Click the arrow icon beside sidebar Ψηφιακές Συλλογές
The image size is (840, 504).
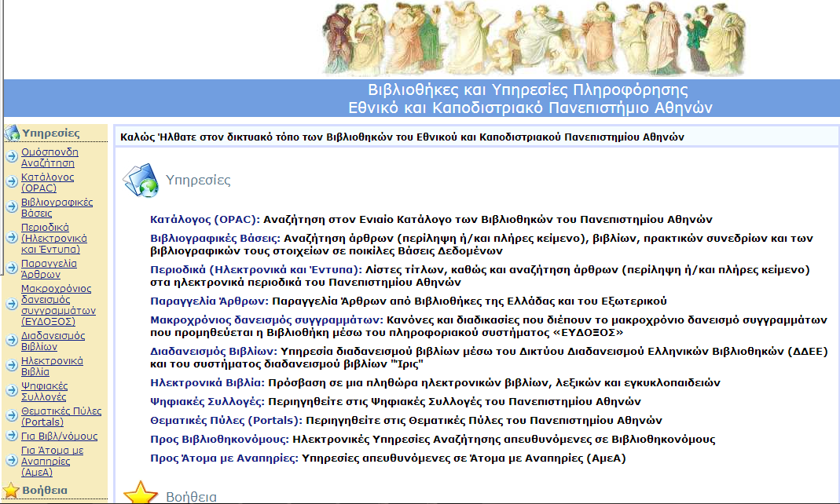coord(12,391)
